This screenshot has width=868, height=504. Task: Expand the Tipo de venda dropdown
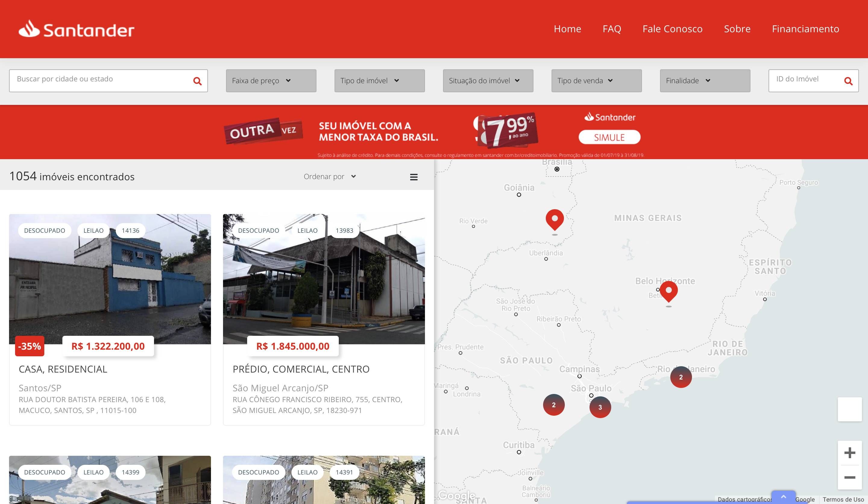(596, 80)
